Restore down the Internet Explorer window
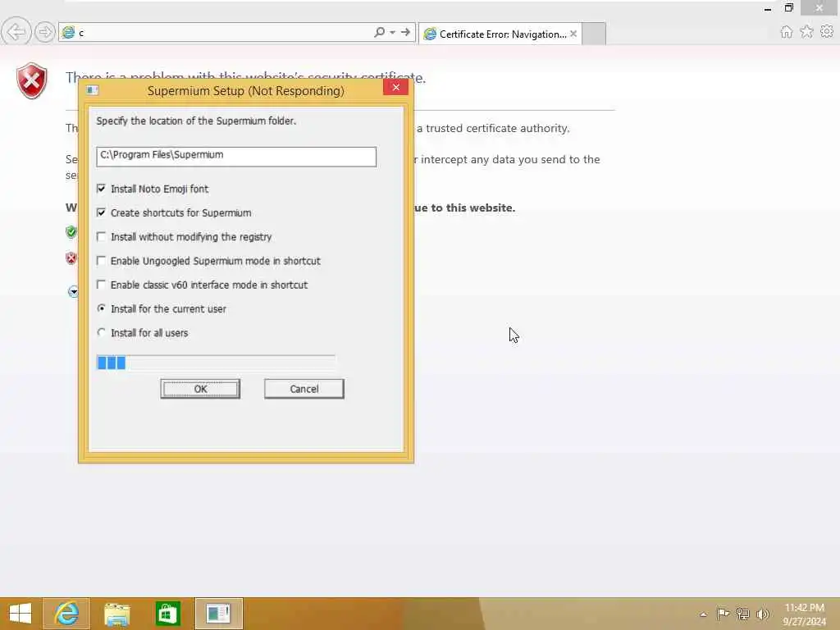 pyautogui.click(x=788, y=8)
